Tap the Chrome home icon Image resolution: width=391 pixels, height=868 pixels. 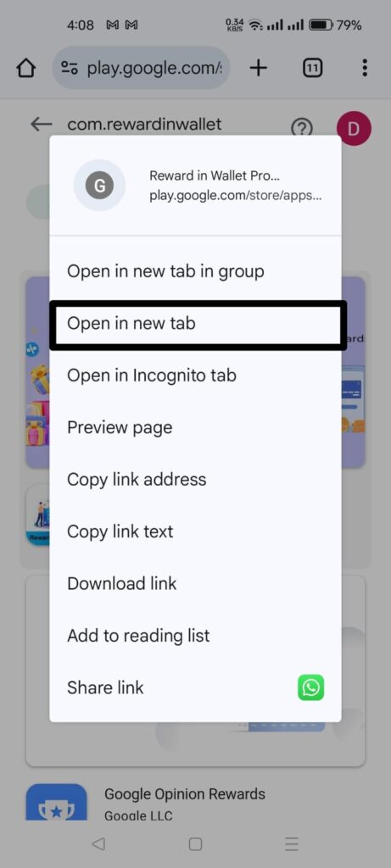[25, 68]
